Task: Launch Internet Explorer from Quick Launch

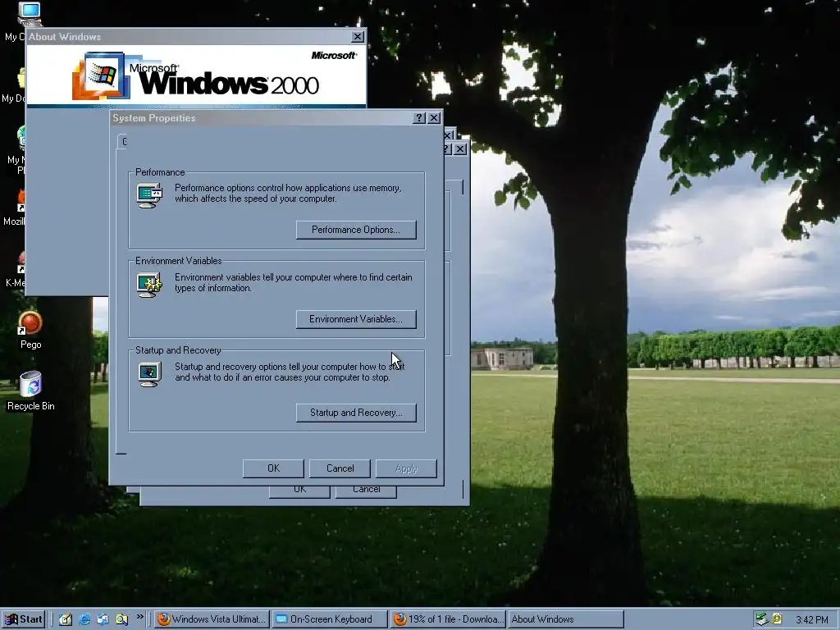Action: [84, 619]
